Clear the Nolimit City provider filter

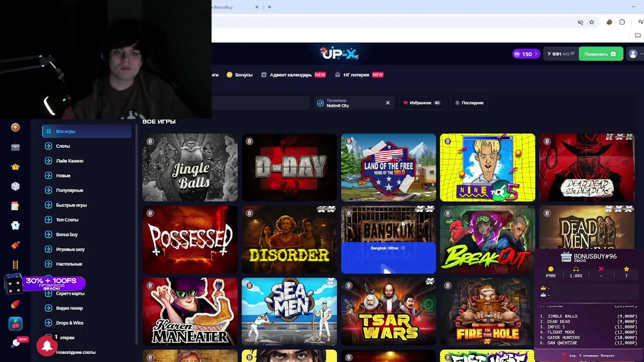point(387,103)
